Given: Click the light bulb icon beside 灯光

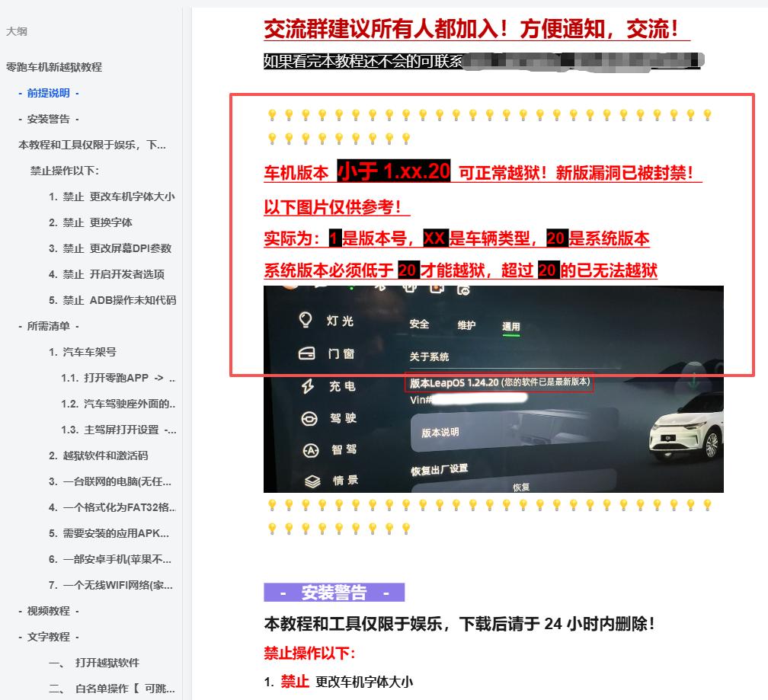Looking at the screenshot, I should pyautogui.click(x=306, y=320).
